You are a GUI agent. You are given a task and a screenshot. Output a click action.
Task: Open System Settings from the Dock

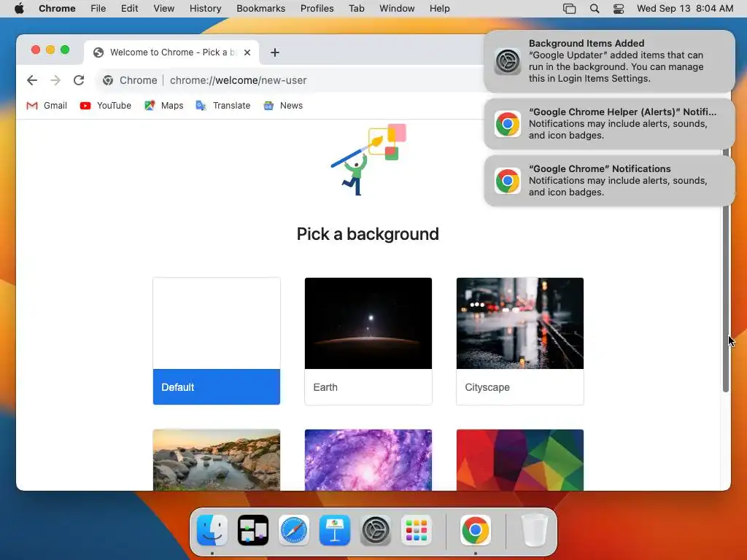376,530
